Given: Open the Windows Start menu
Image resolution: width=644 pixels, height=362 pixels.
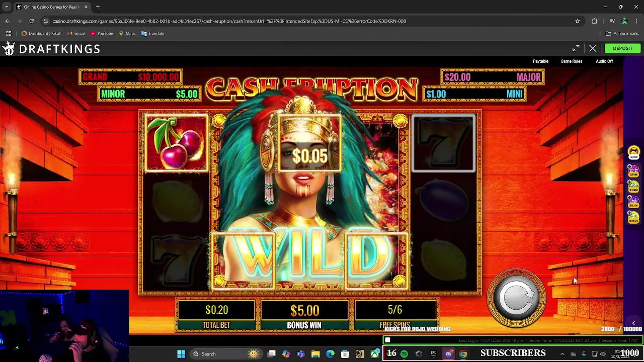Looking at the screenshot, I should [x=181, y=354].
